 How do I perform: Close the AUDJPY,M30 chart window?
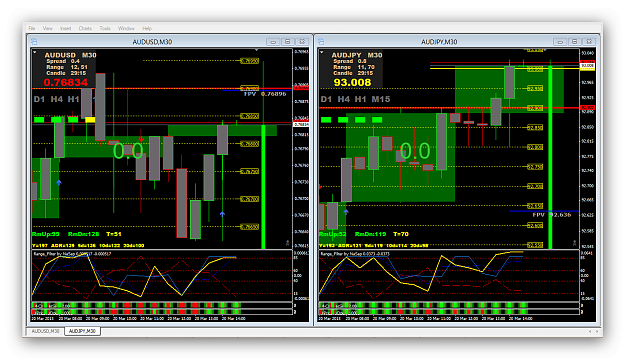click(589, 41)
